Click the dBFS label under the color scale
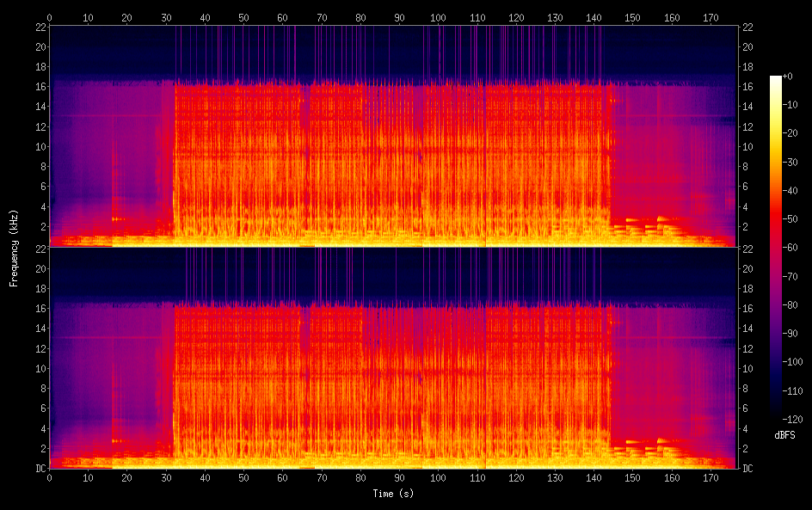This screenshot has height=510, width=812. pos(784,435)
